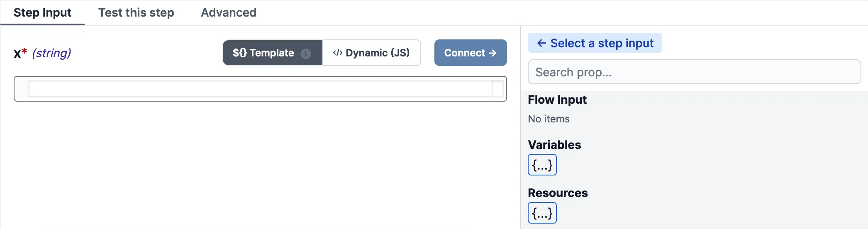Click the curly braces icon under Variables
This screenshot has width=868, height=229.
click(542, 165)
